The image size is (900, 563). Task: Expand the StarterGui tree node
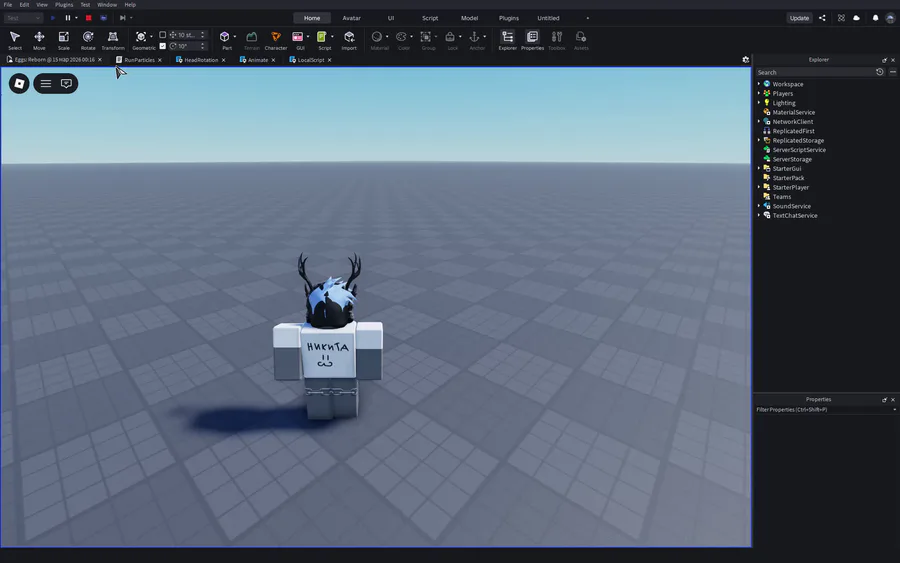[x=759, y=168]
